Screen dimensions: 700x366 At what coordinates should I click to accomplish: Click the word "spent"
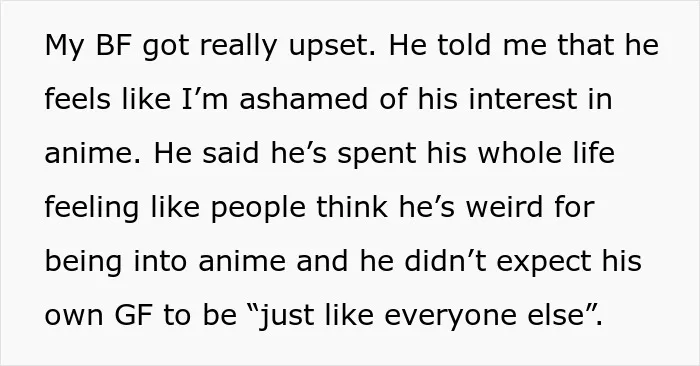click(377, 154)
